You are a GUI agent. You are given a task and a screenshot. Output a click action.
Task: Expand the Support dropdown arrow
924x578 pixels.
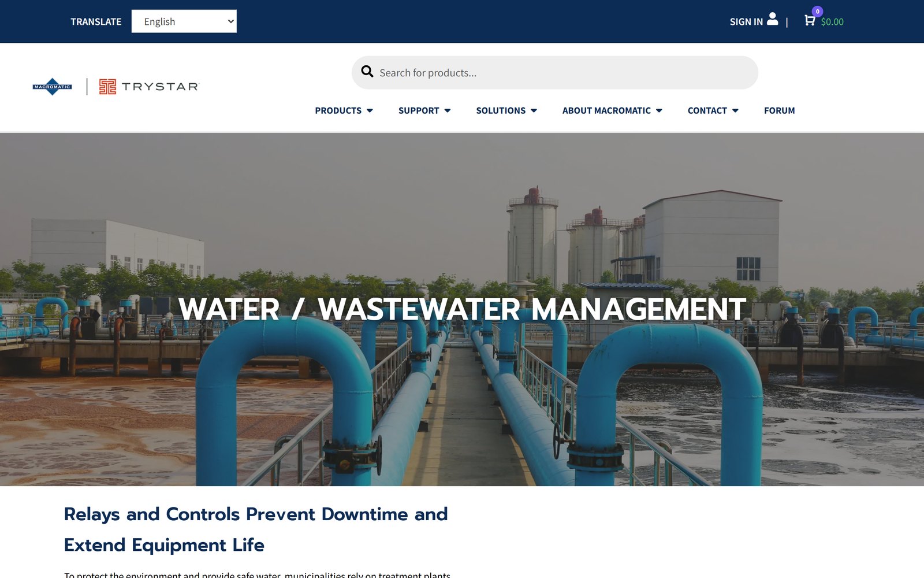click(x=448, y=110)
